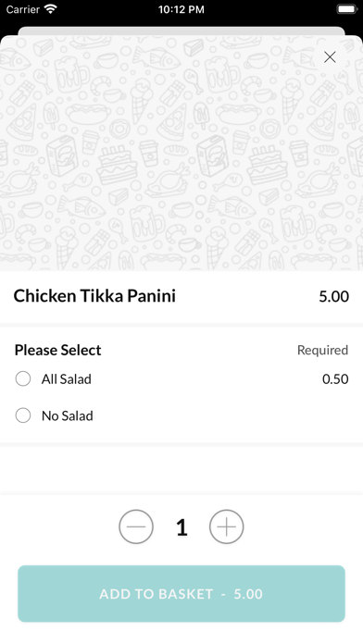Viewport: 363px width, 644px height.
Task: Tap the 5.00 item price
Action: (333, 296)
